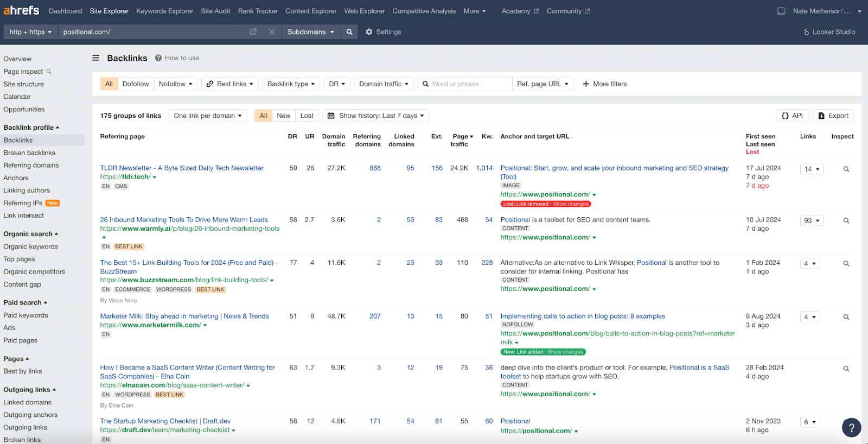Open Site Audit
Screen dimensions: 868x444
pyautogui.click(x=215, y=11)
